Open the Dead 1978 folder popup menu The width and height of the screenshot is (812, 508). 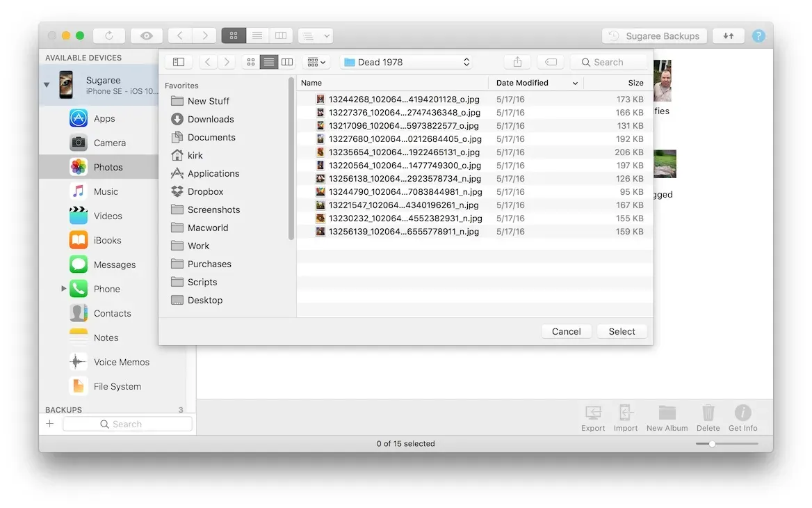406,61
